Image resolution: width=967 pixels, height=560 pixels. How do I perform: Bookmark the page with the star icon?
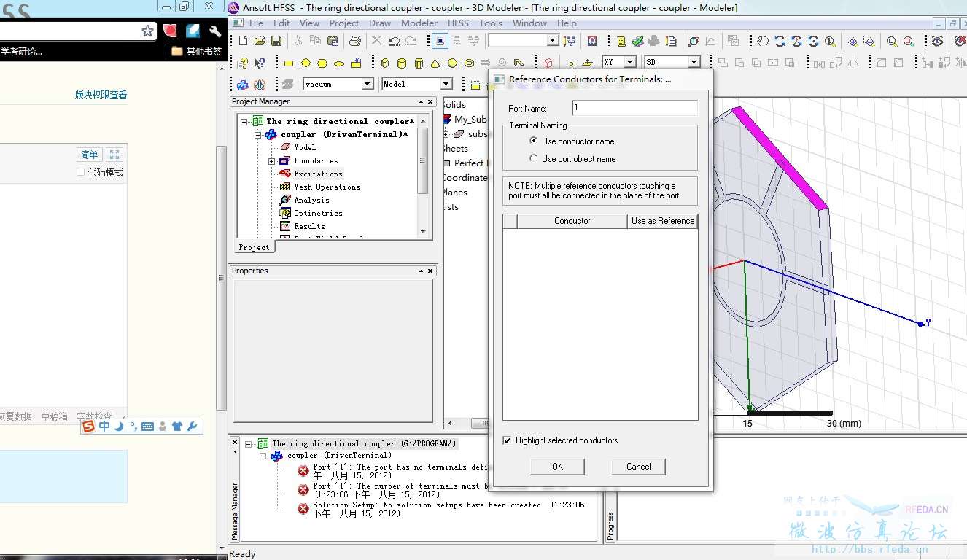148,31
